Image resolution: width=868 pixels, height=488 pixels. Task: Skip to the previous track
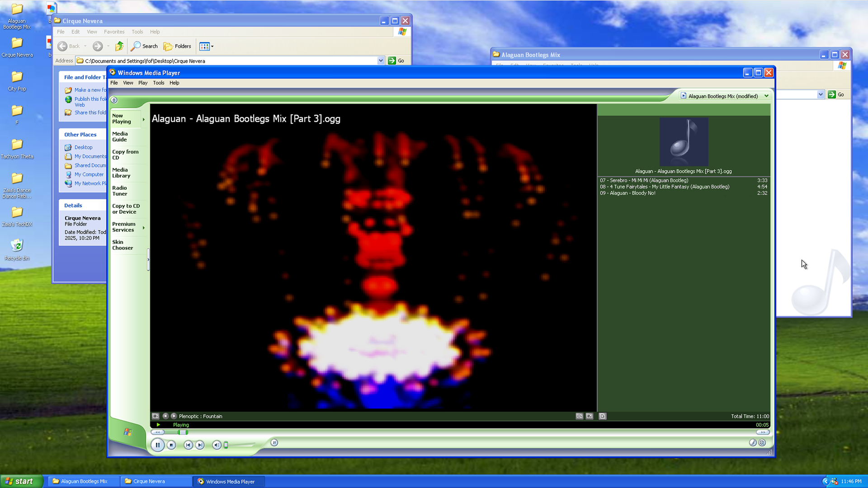tap(188, 445)
